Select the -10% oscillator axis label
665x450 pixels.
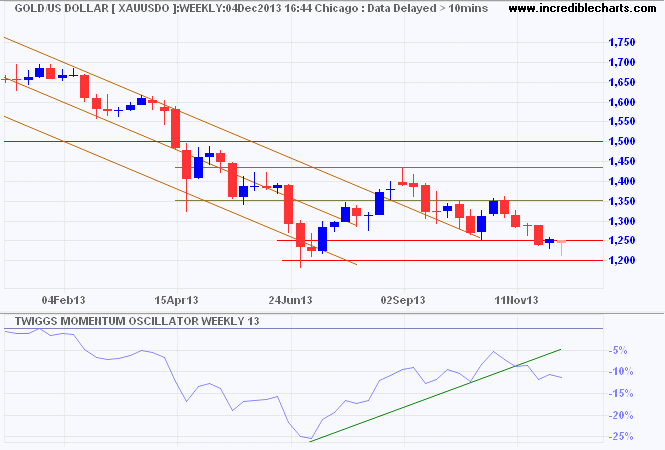tap(620, 372)
